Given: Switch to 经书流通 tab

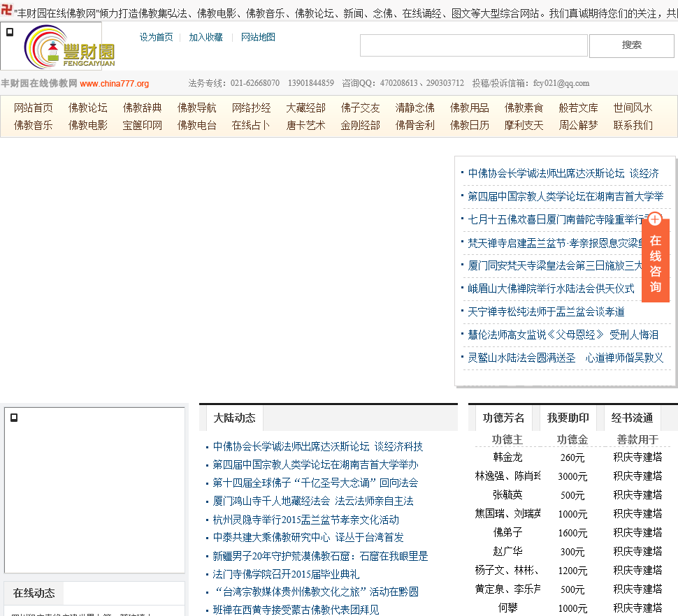Looking at the screenshot, I should 632,418.
